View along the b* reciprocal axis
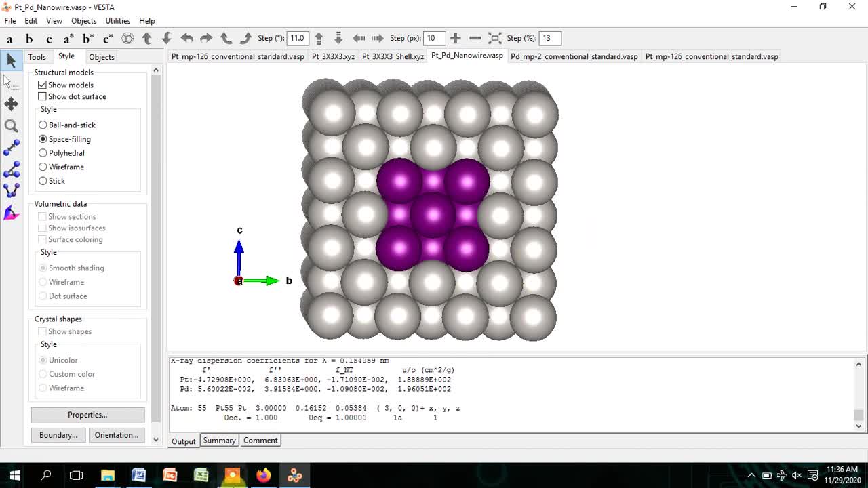The height and width of the screenshot is (488, 868). (88, 39)
